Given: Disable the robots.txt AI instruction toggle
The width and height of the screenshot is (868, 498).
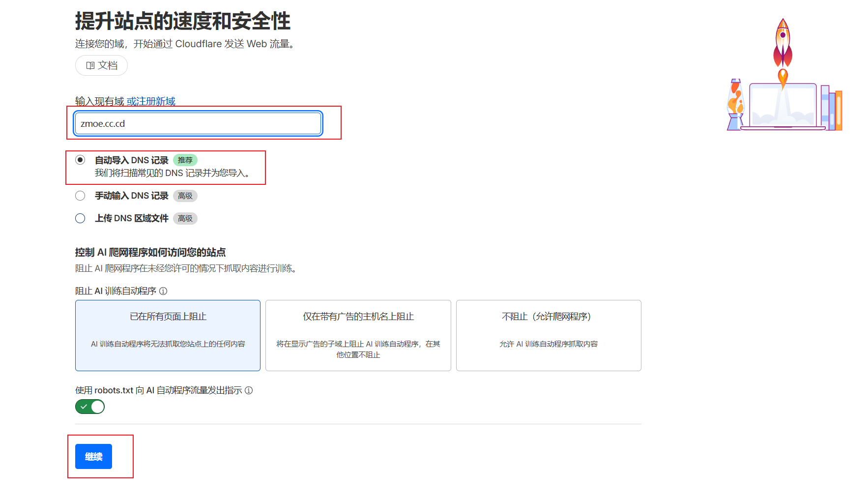Looking at the screenshot, I should [90, 407].
